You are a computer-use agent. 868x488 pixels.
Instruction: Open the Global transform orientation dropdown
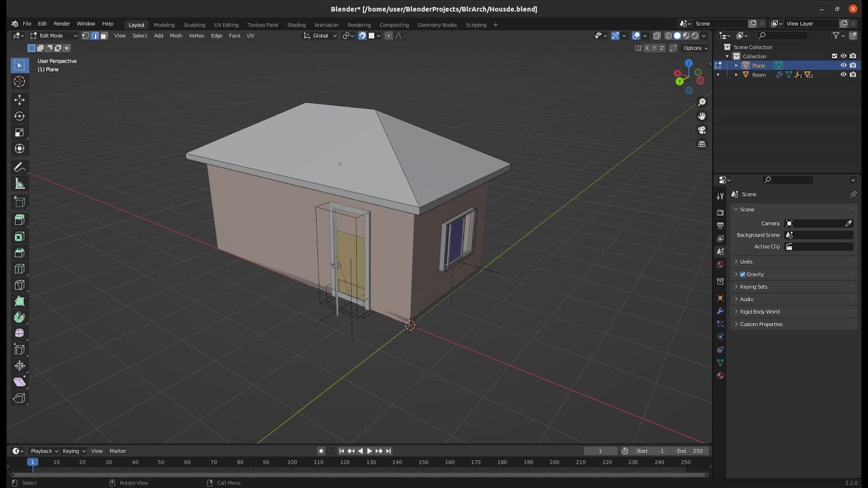pyautogui.click(x=320, y=36)
